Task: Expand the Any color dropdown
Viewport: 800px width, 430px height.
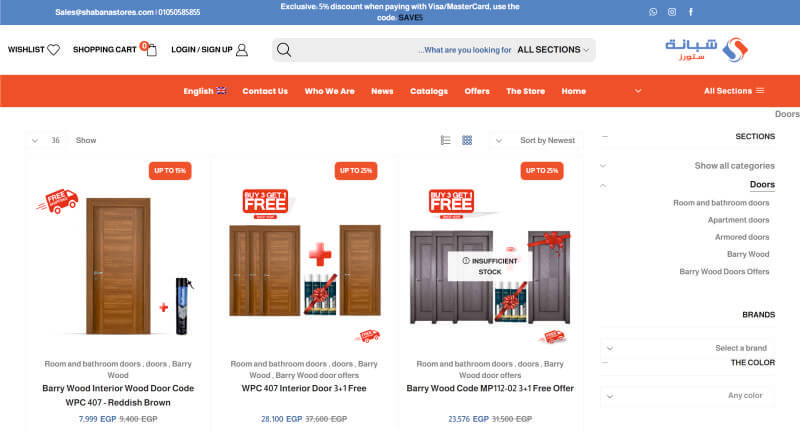Action: (x=687, y=395)
